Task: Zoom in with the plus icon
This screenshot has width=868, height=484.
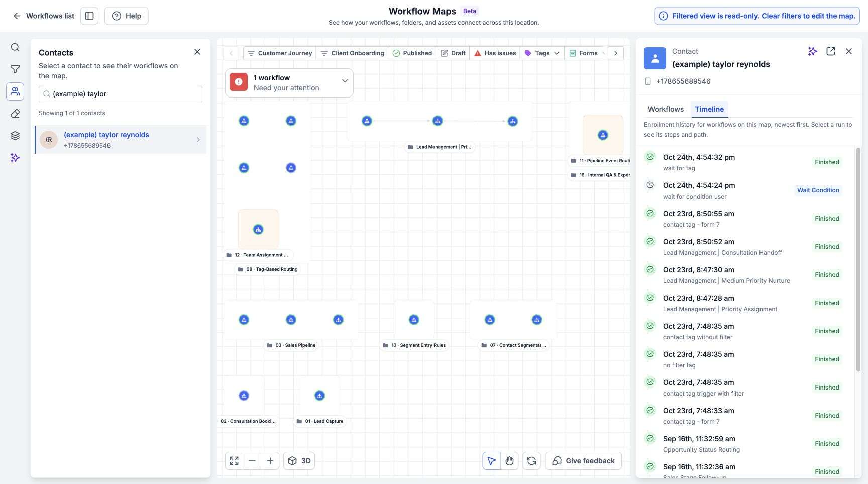Action: [x=270, y=461]
